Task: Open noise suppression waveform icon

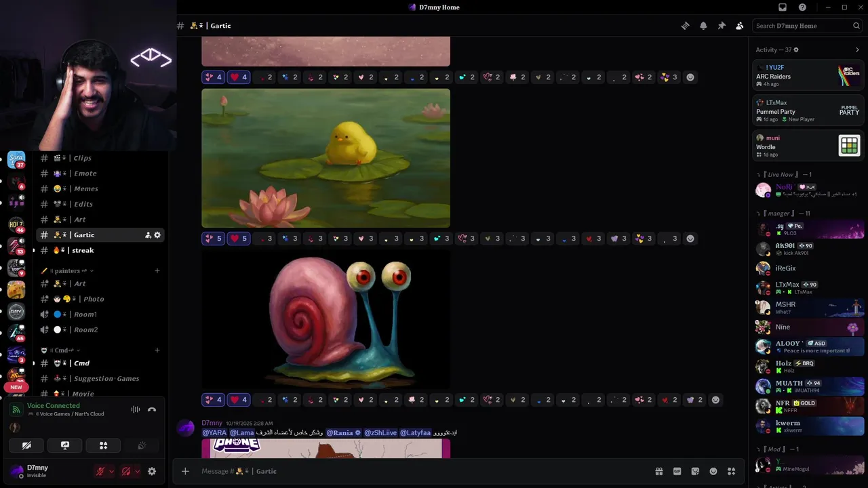Action: [136, 409]
